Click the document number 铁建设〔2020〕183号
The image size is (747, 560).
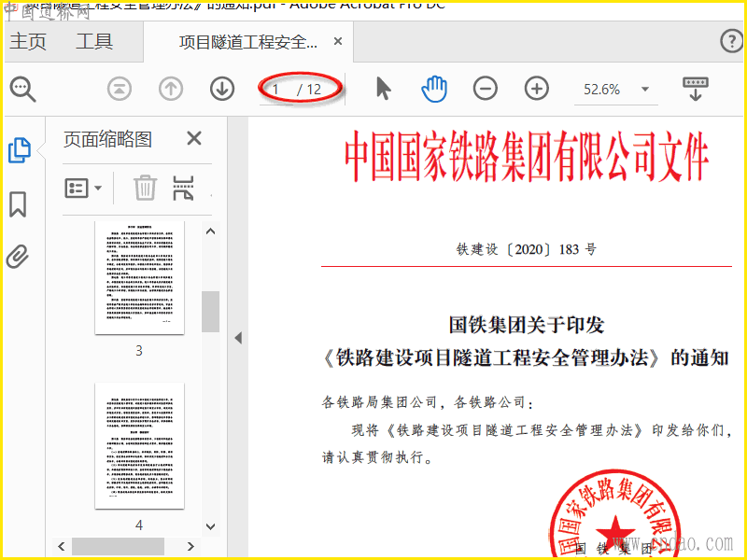[527, 249]
